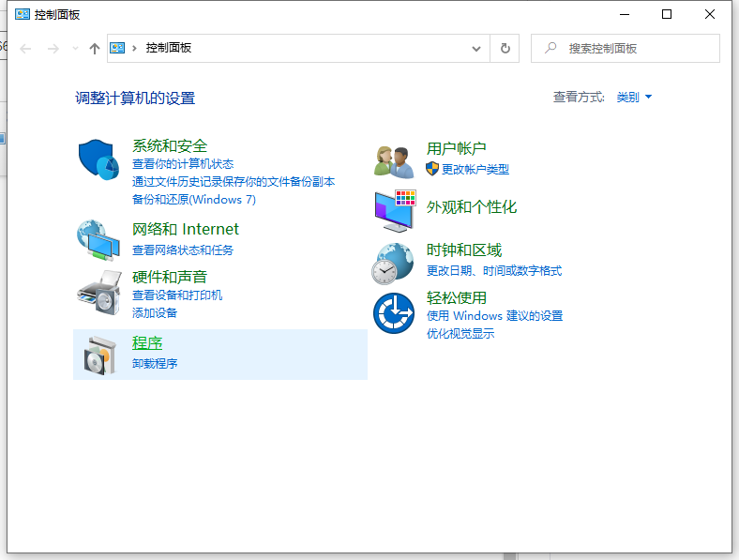Click 更改帐户类型 link
The height and width of the screenshot is (560, 739).
click(475, 169)
